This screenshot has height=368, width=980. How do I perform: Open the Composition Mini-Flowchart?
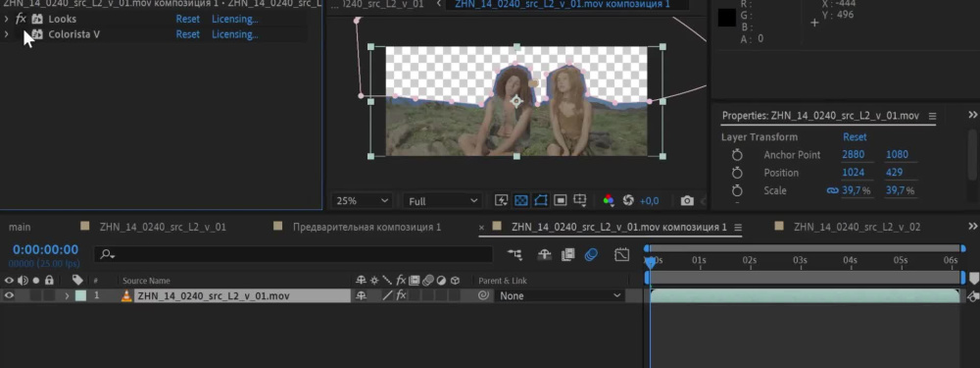[515, 254]
